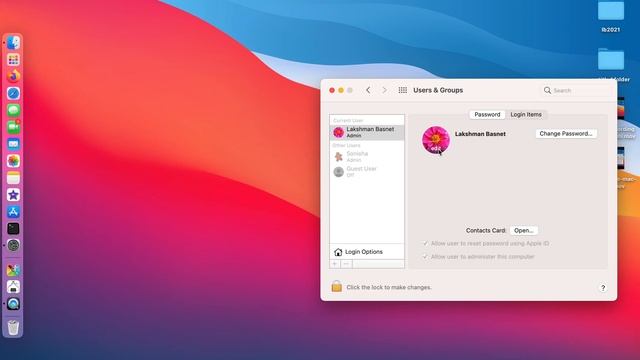Open FaceTime from the dock
Viewport: 640px width, 360px height.
pos(13,127)
